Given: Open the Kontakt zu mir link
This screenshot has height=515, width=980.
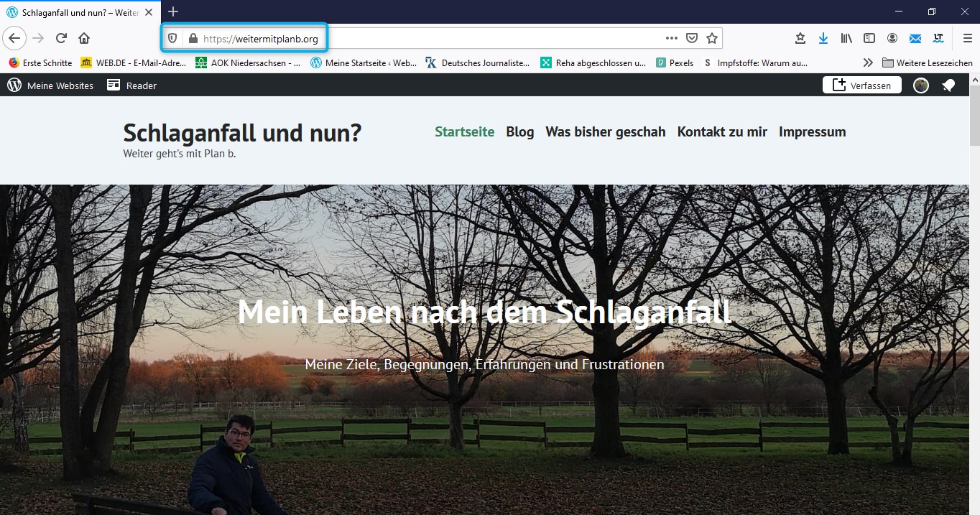Looking at the screenshot, I should (722, 131).
